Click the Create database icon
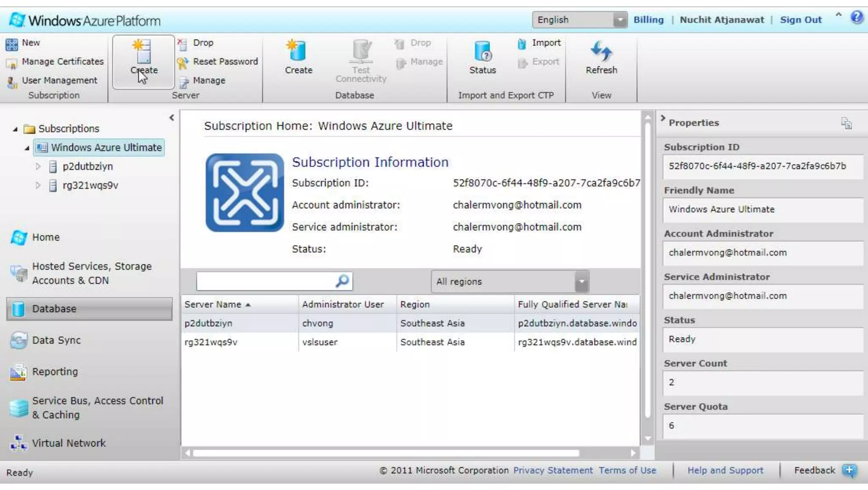Viewport: 868px width, 490px height. [298, 52]
